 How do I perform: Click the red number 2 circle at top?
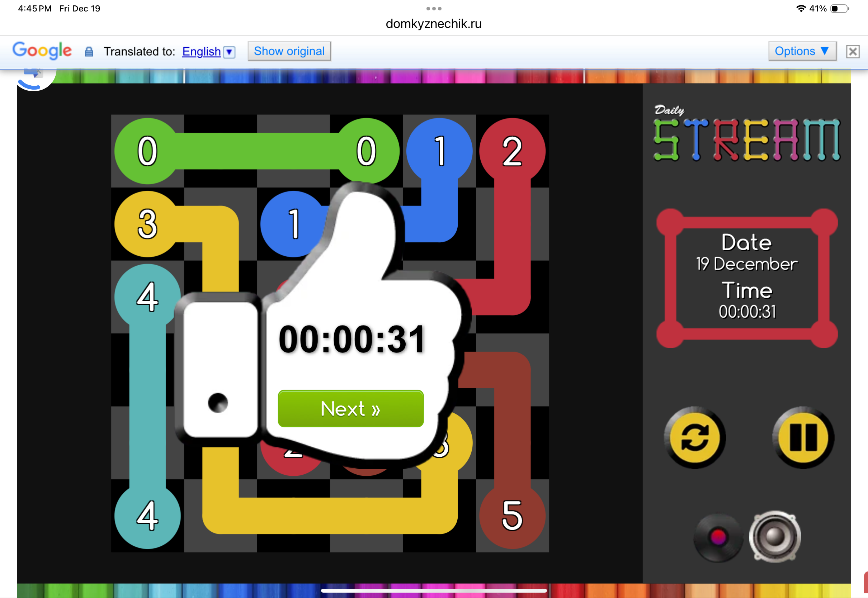point(512,151)
